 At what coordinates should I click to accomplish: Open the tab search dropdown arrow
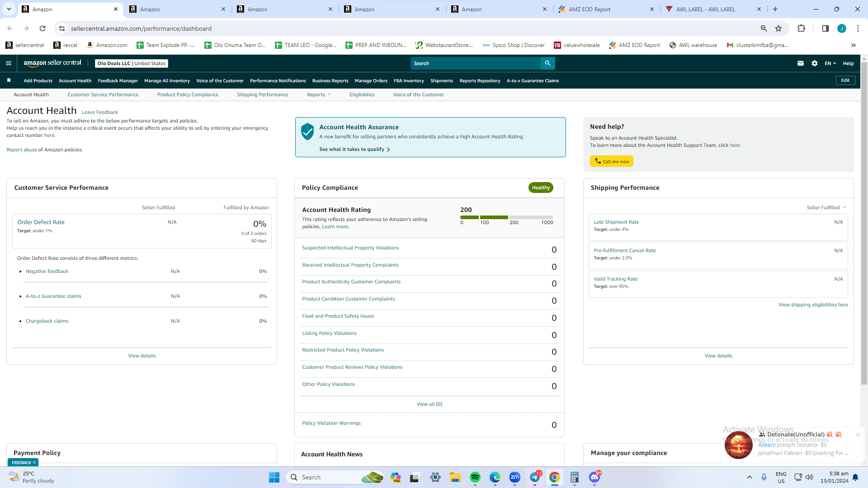coord(9,9)
